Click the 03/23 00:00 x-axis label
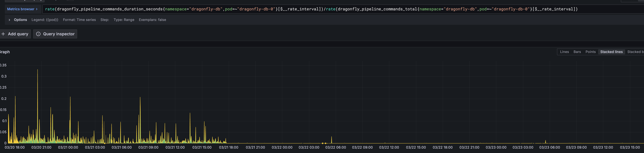 pyautogui.click(x=496, y=148)
